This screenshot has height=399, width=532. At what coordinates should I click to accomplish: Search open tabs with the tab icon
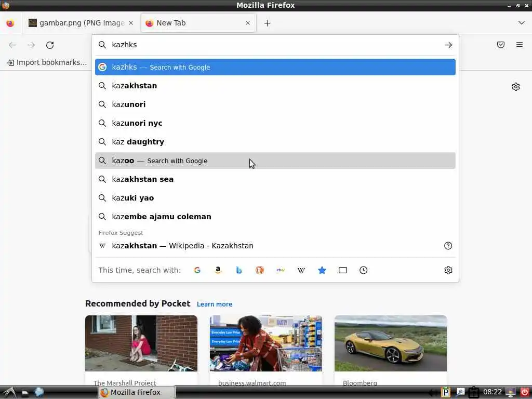click(343, 270)
